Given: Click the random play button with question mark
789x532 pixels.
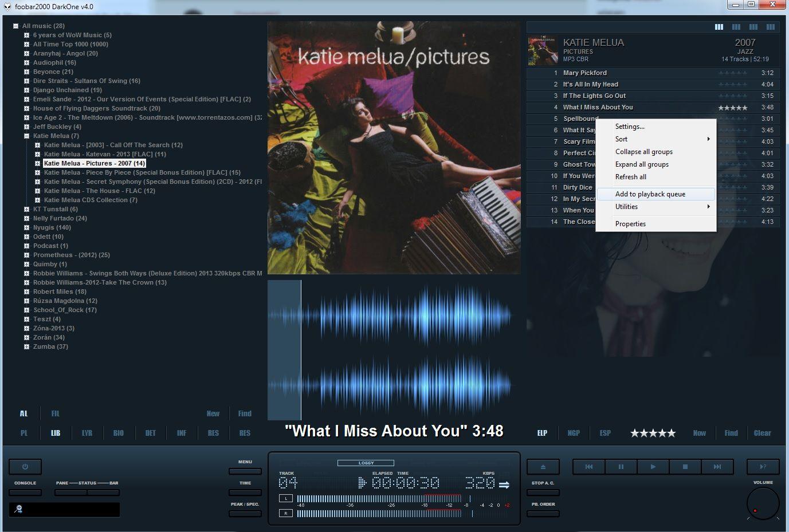Looking at the screenshot, I should coord(763,467).
